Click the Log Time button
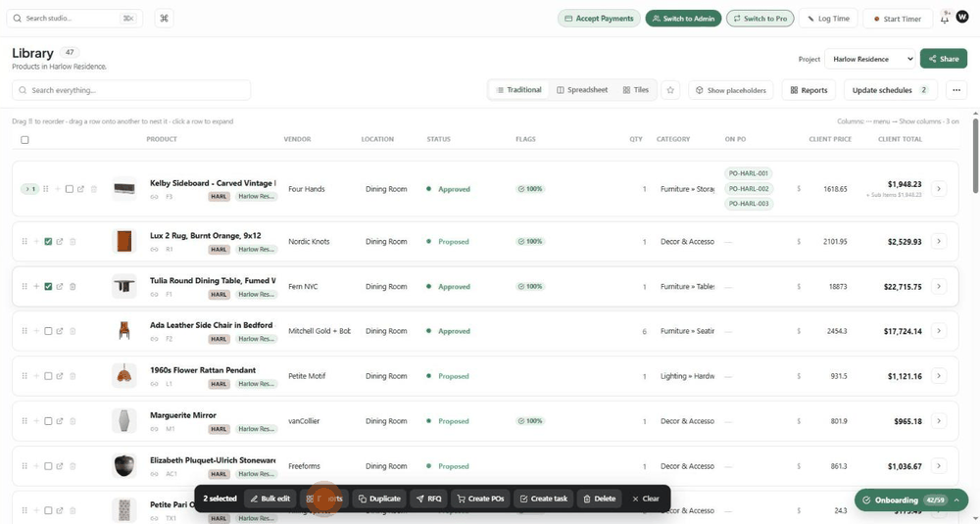 point(828,18)
